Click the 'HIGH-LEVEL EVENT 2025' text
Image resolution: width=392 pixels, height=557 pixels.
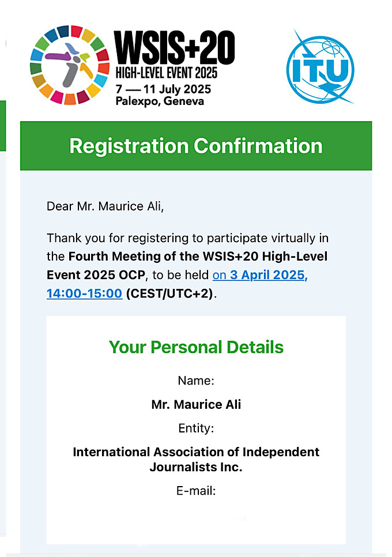click(x=167, y=73)
